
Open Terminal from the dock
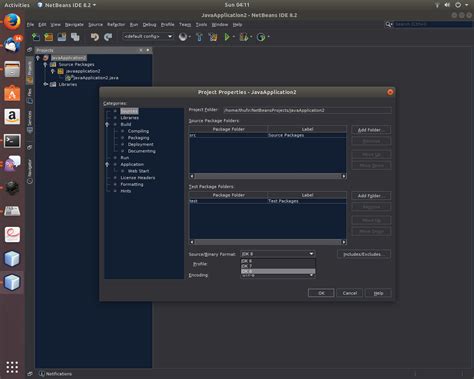pos(12,141)
